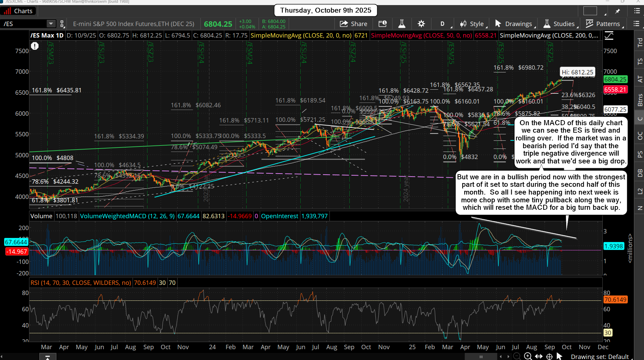Click the flask icon beside the gear
This screenshot has width=644, height=360.
[402, 24]
